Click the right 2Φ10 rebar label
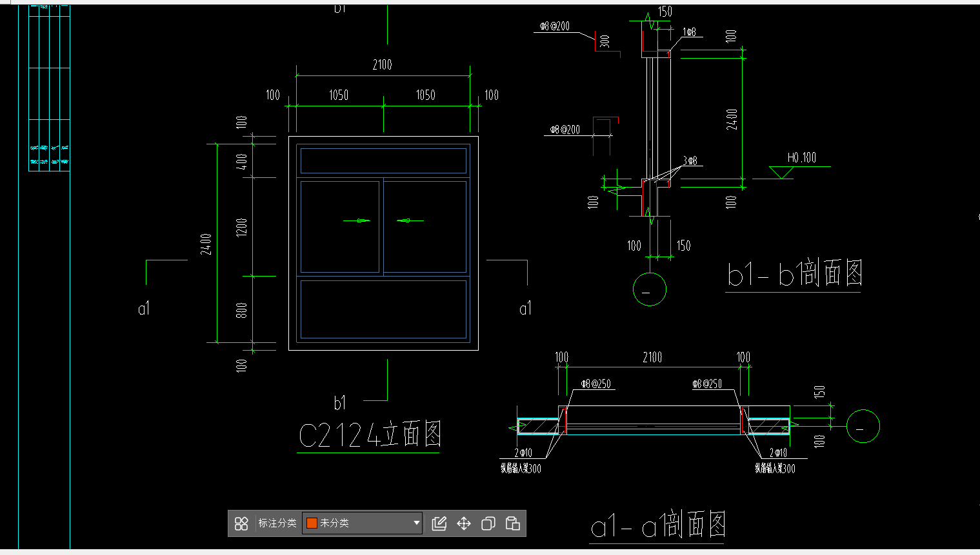Image resolution: width=980 pixels, height=555 pixels. 778,453
